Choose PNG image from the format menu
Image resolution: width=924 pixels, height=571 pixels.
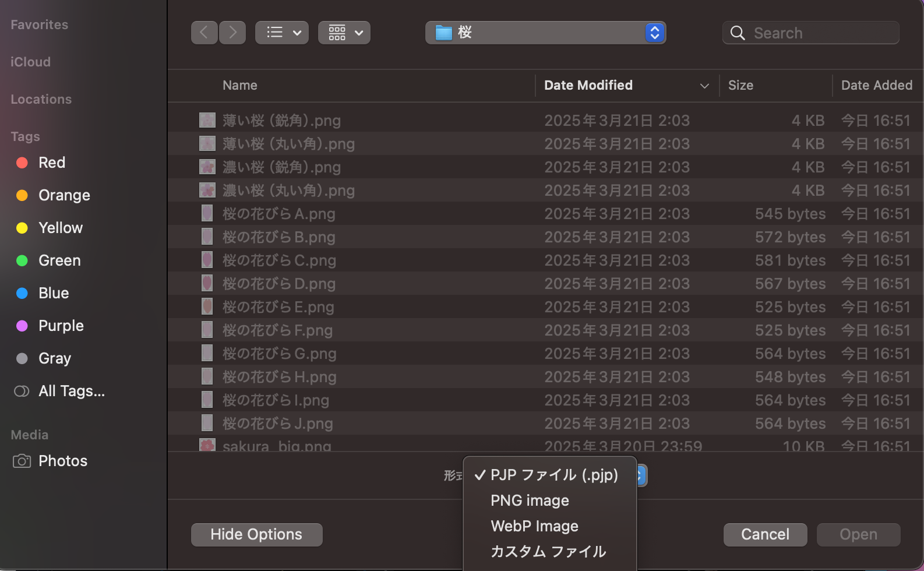coord(530,500)
